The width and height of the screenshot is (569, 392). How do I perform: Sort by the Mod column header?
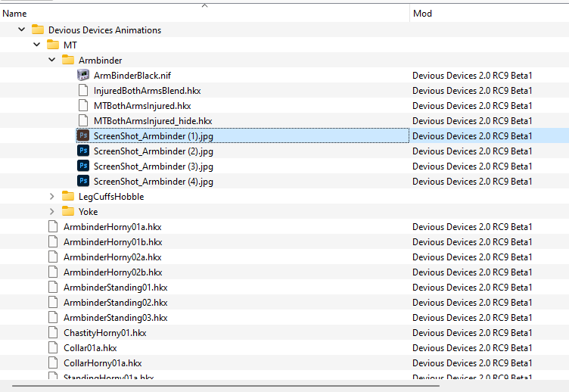tap(490, 14)
